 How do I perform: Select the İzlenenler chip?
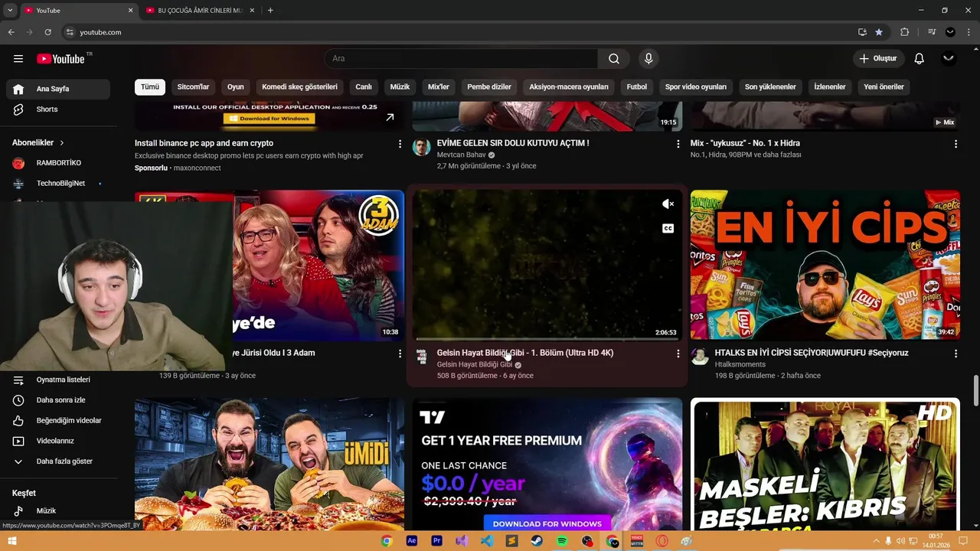coord(830,87)
